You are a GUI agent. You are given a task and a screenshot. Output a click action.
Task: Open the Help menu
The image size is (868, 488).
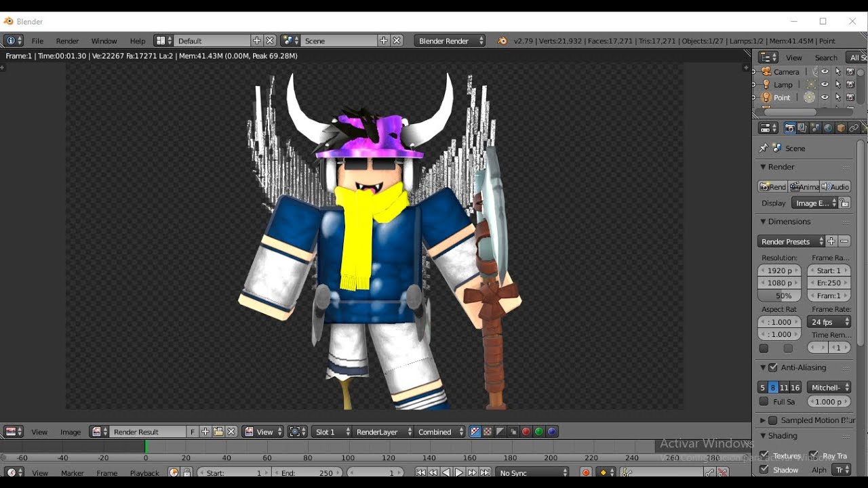point(138,41)
